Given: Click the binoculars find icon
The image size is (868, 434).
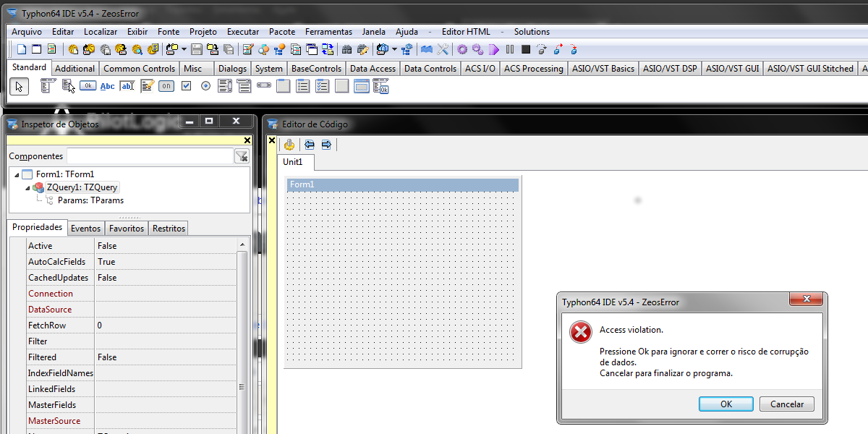Looking at the screenshot, I should tap(346, 49).
